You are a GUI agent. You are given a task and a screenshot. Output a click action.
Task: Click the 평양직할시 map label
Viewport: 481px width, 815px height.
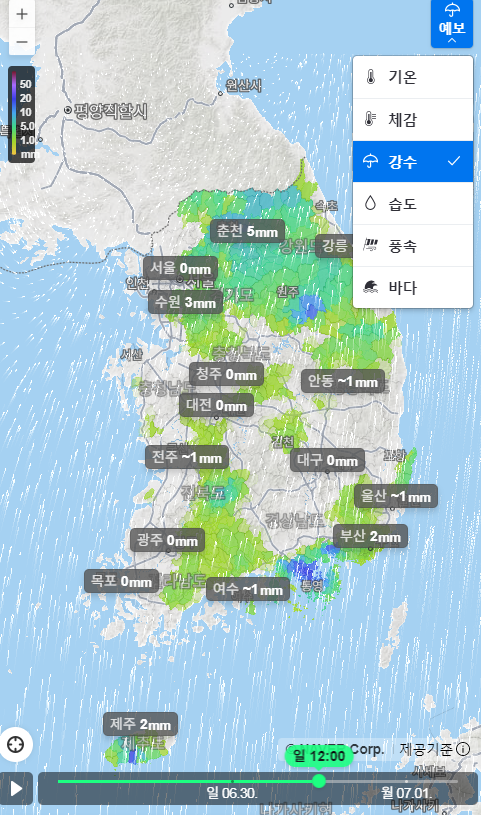pyautogui.click(x=110, y=111)
